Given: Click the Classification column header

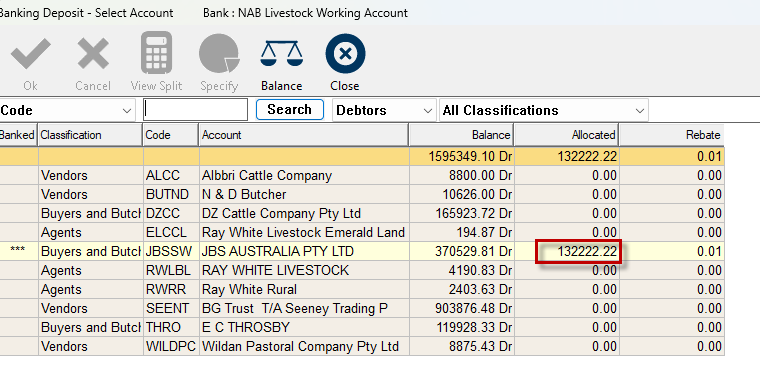Looking at the screenshot, I should click(x=91, y=134).
